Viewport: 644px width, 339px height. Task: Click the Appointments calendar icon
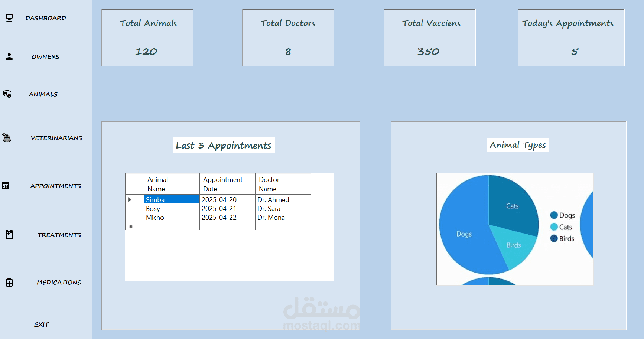6,185
